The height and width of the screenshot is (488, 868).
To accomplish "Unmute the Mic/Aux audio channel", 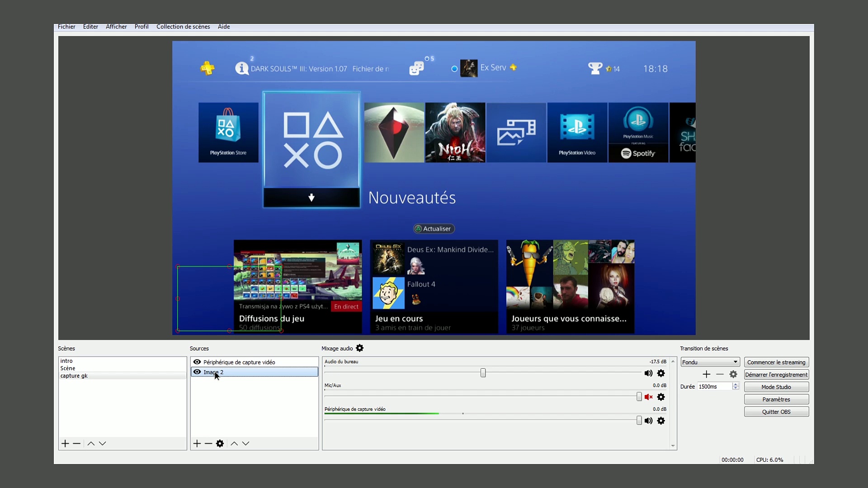I will (x=649, y=397).
